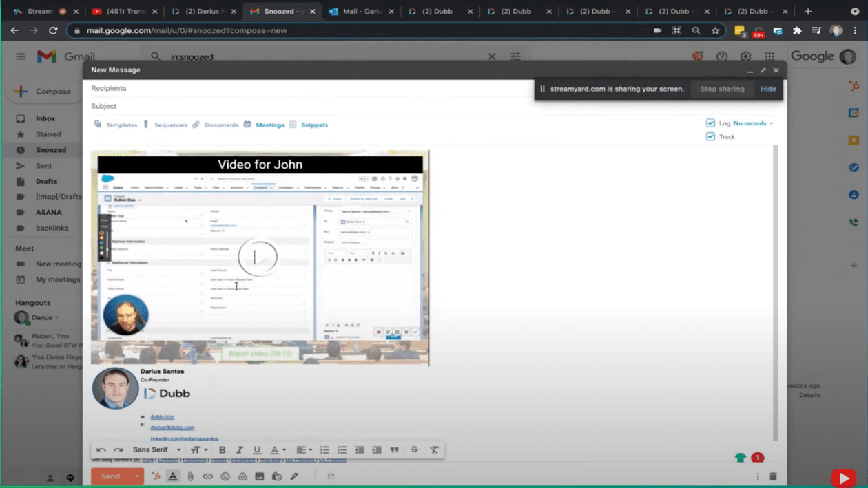Toggle italic formatting
Viewport: 868px width, 488px height.
point(240,449)
